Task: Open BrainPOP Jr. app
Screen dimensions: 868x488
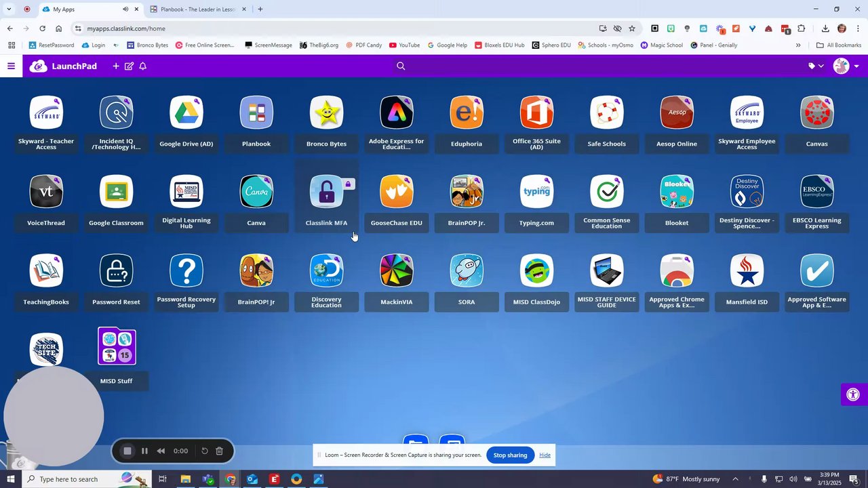Action: click(x=467, y=192)
